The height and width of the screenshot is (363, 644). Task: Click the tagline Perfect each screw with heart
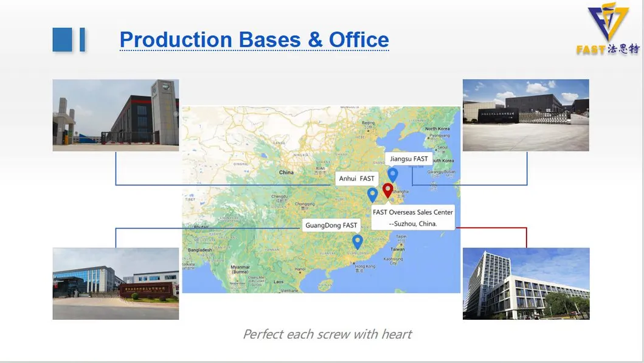pos(327,334)
